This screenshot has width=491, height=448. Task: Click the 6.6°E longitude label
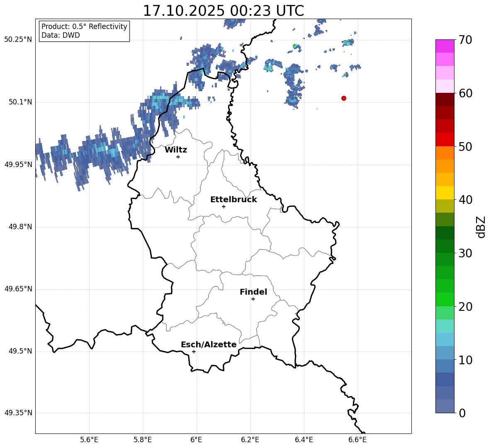357,440
